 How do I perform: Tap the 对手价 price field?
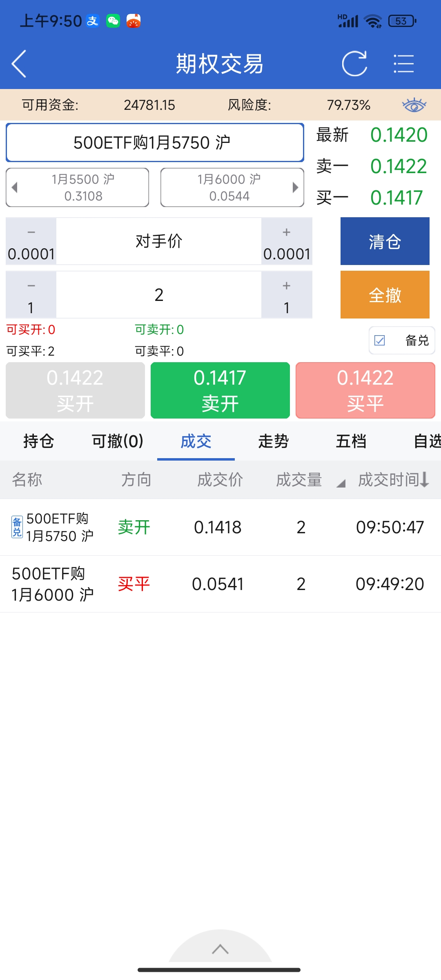(159, 241)
